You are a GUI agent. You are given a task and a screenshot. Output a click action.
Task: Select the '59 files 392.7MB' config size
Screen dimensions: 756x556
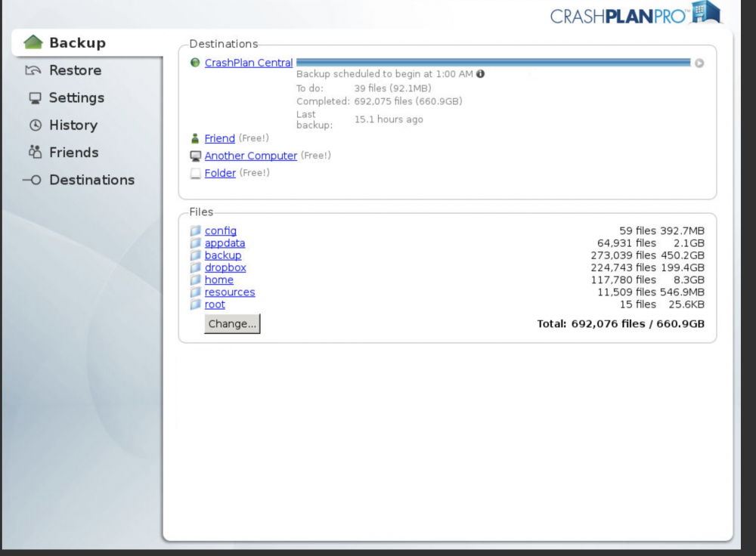(x=662, y=230)
